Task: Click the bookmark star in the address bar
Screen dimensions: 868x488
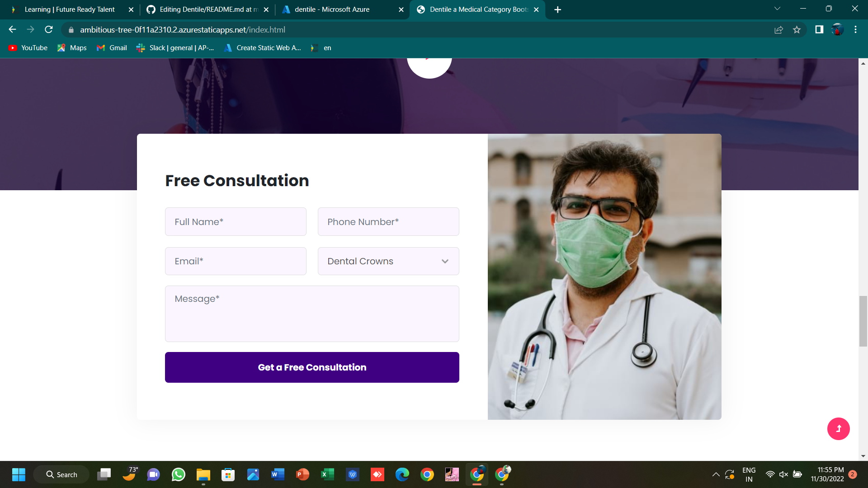Action: [797, 29]
